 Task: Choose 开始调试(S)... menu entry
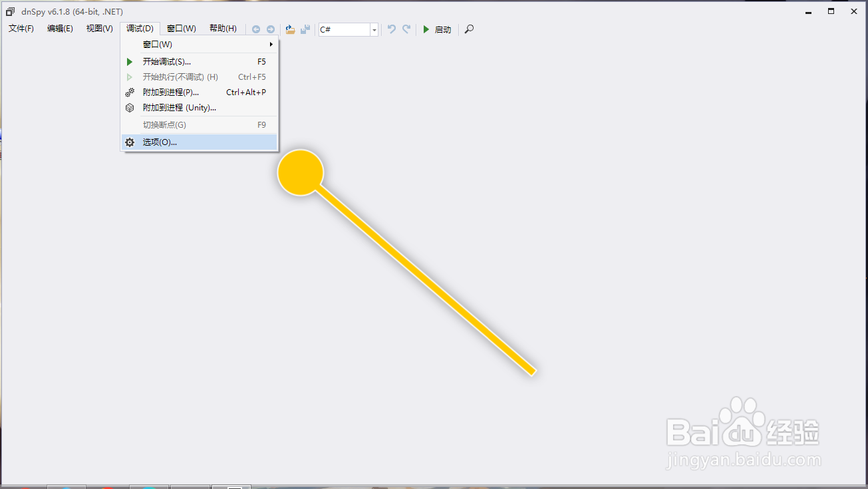(x=200, y=62)
